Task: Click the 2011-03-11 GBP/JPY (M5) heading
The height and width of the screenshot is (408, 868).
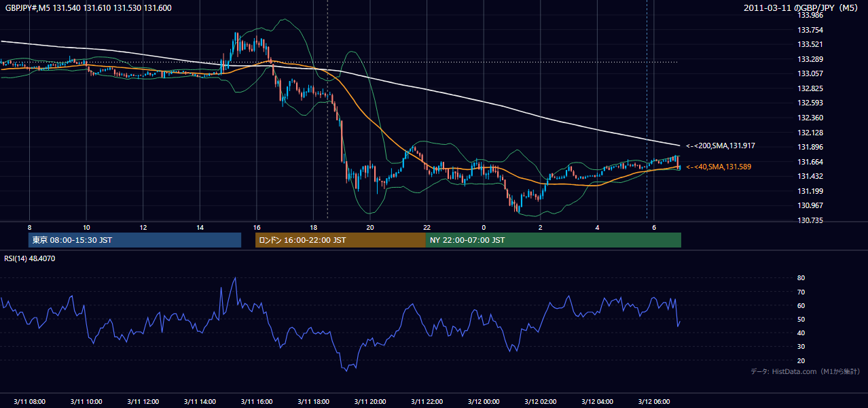Action: click(801, 7)
